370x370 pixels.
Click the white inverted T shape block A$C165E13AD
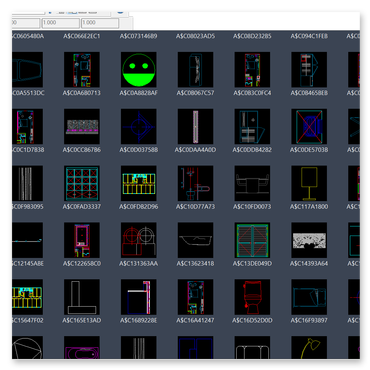pos(82,297)
